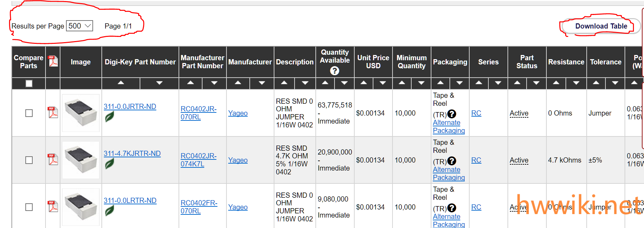Open PDF datasheet for 311-0.0JRTR-ND
Viewport: 644px width, 228px height.
click(x=53, y=112)
